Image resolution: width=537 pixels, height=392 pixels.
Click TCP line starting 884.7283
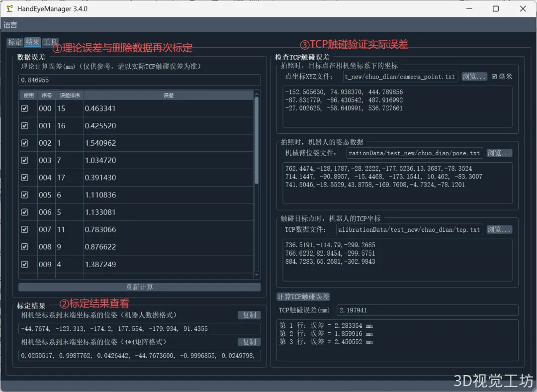[330, 261]
